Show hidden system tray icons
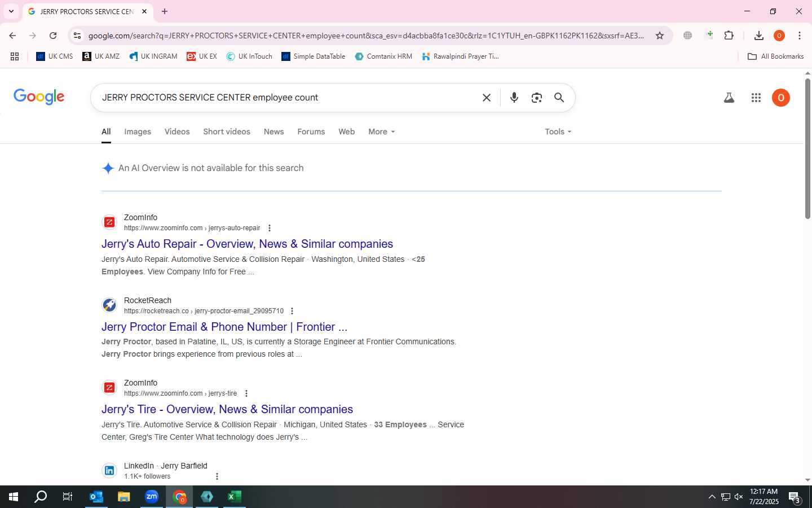 point(712,497)
